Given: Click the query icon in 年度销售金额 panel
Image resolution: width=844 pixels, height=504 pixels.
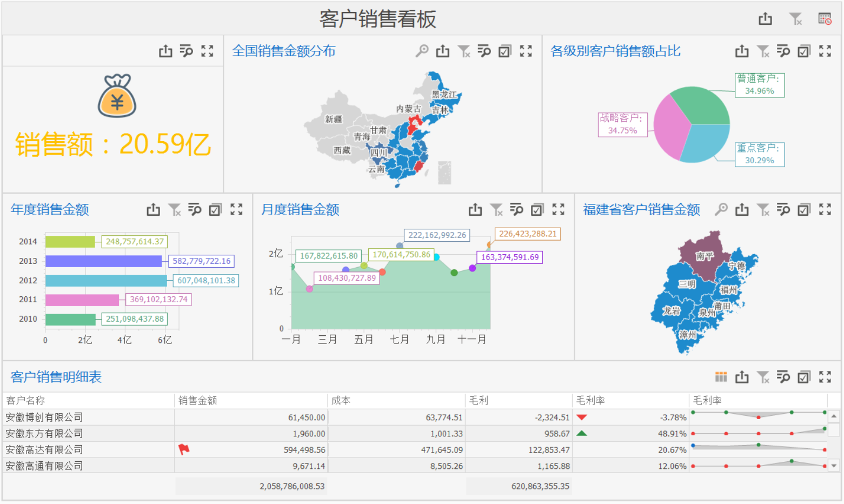Looking at the screenshot, I should point(195,209).
